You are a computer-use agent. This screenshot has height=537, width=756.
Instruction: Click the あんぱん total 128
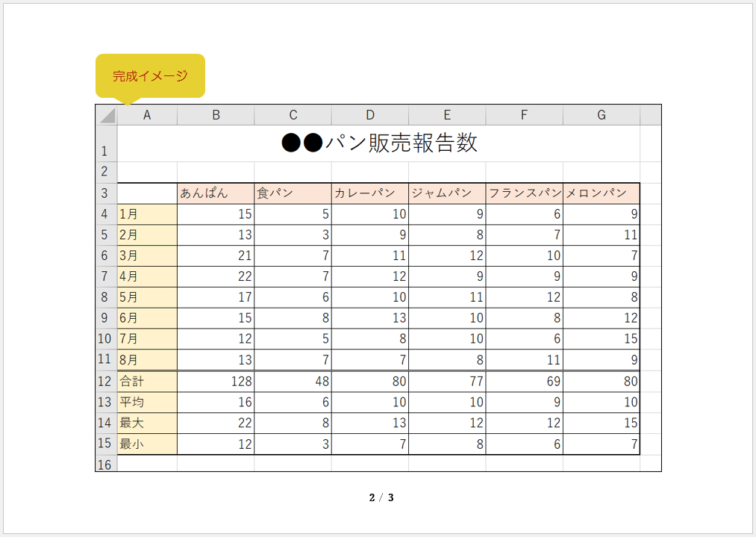tap(216, 381)
